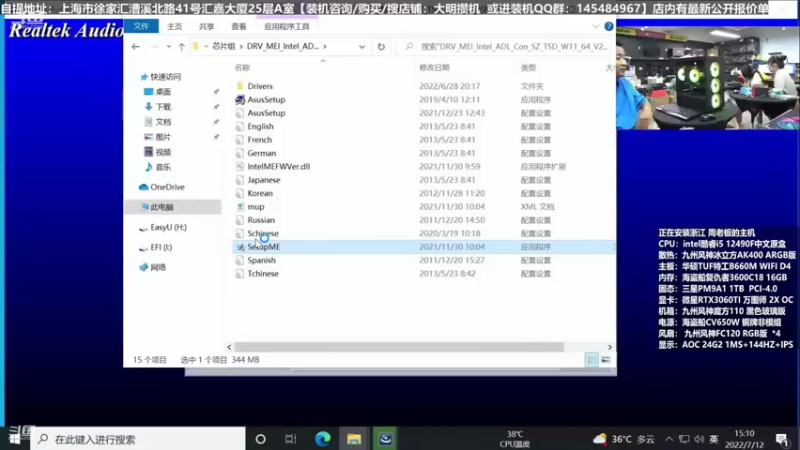This screenshot has width=800, height=450.
Task: Open 下载 folder in navigation pane
Action: (163, 107)
